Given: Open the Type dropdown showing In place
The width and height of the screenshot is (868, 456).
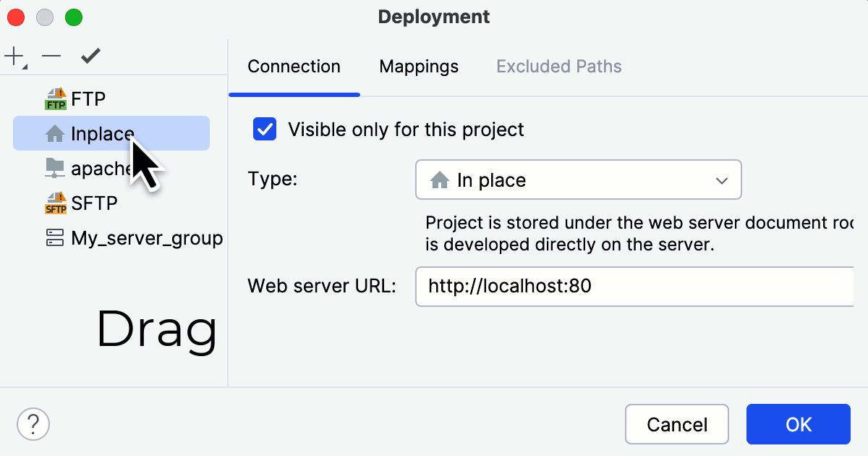Looking at the screenshot, I should tap(578, 180).
